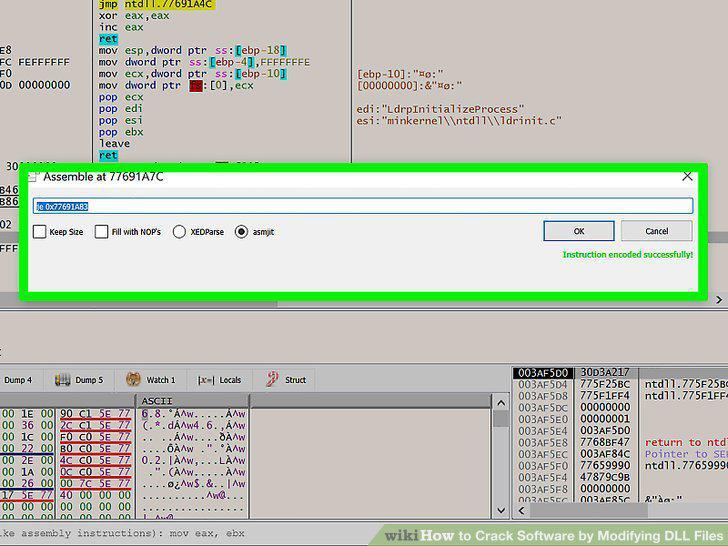728x546 pixels.
Task: Click the dump panel scroll up arrow
Action: [500, 403]
